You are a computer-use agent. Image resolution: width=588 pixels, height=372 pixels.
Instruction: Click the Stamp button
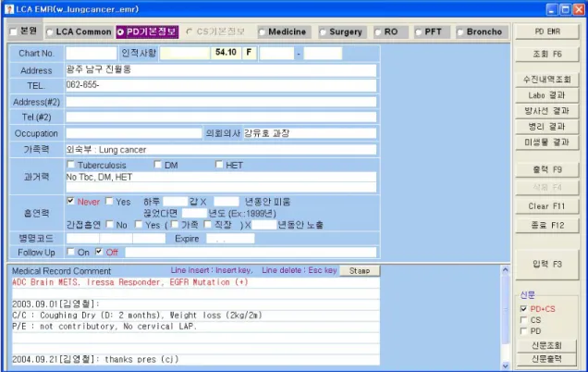click(360, 270)
